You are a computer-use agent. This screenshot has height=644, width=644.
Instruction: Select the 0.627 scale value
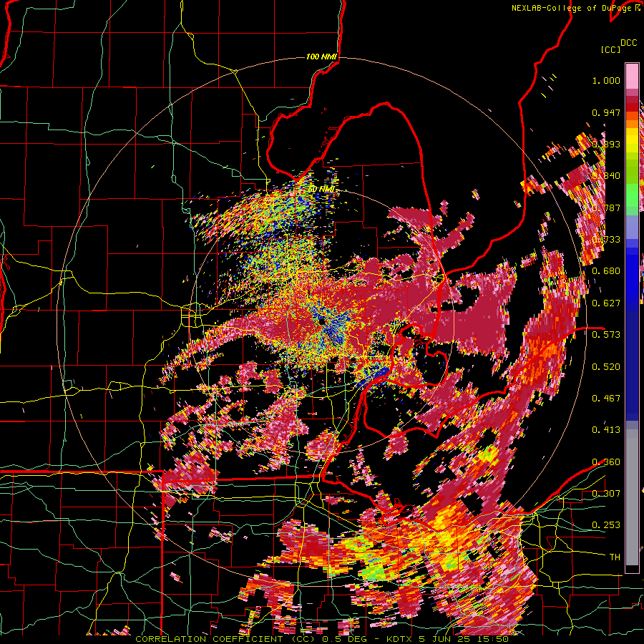[606, 303]
